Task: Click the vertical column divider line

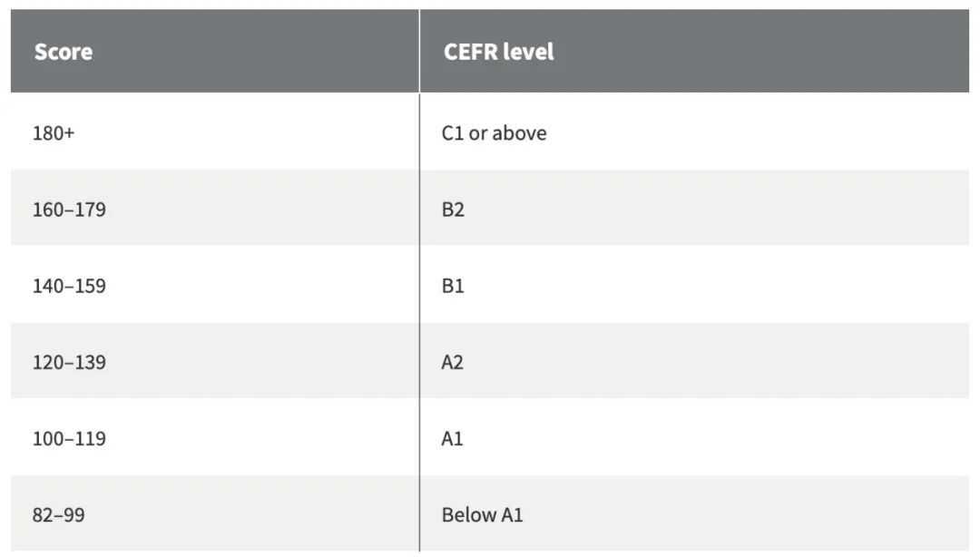Action: 419,280
